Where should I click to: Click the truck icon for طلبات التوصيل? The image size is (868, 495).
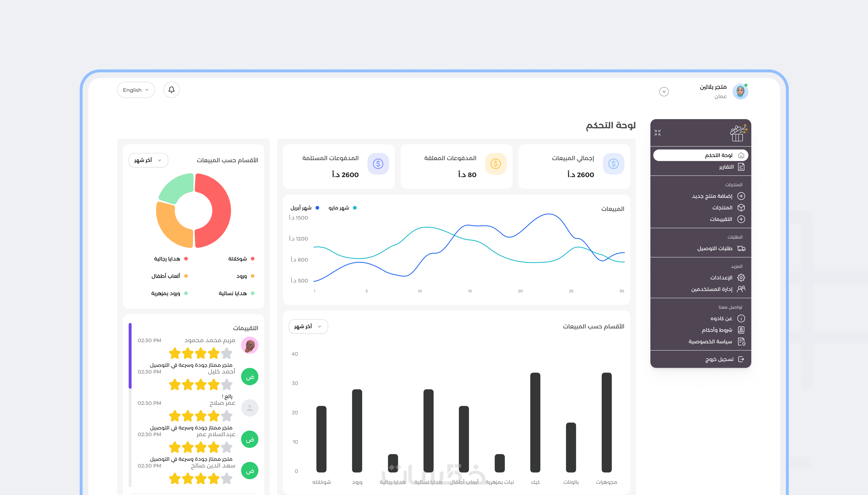pos(741,249)
